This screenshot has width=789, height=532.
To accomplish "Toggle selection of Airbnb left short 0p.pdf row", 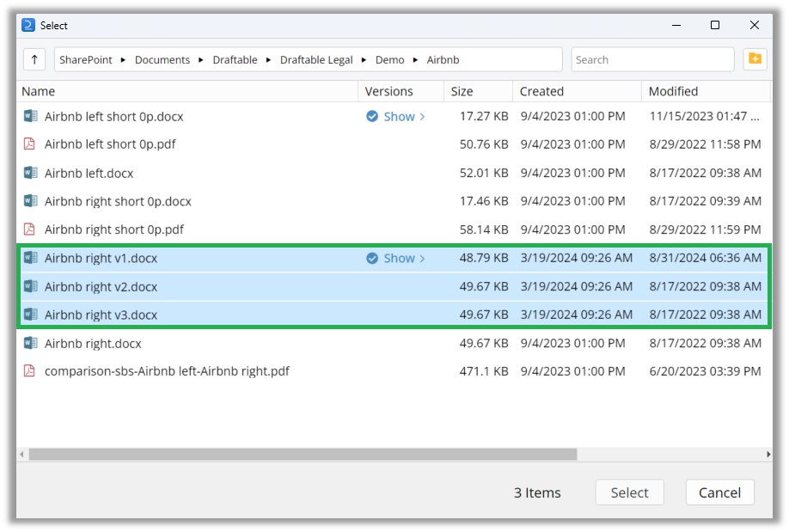I will 172,144.
